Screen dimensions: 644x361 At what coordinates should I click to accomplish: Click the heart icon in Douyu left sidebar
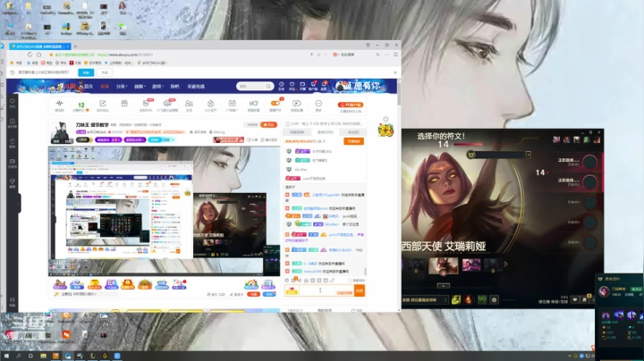tap(13, 103)
